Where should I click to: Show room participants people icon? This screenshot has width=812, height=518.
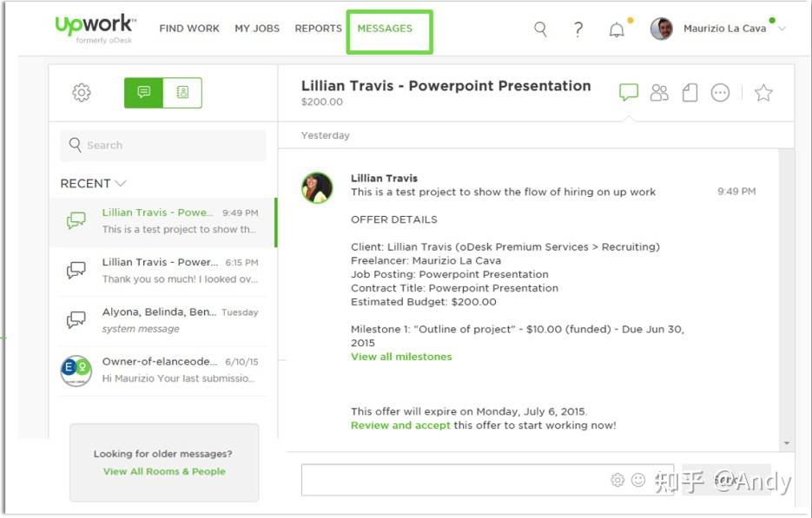pyautogui.click(x=659, y=93)
